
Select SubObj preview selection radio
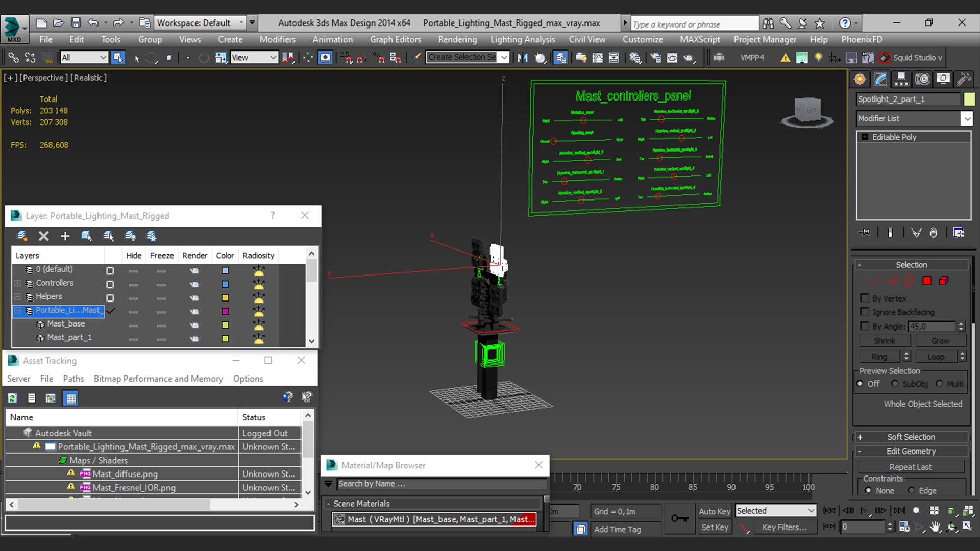(x=895, y=384)
